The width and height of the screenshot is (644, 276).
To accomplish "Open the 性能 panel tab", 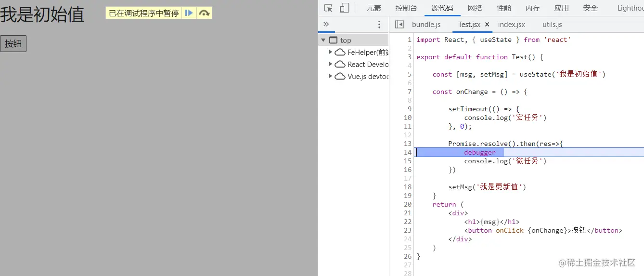I will coord(504,8).
